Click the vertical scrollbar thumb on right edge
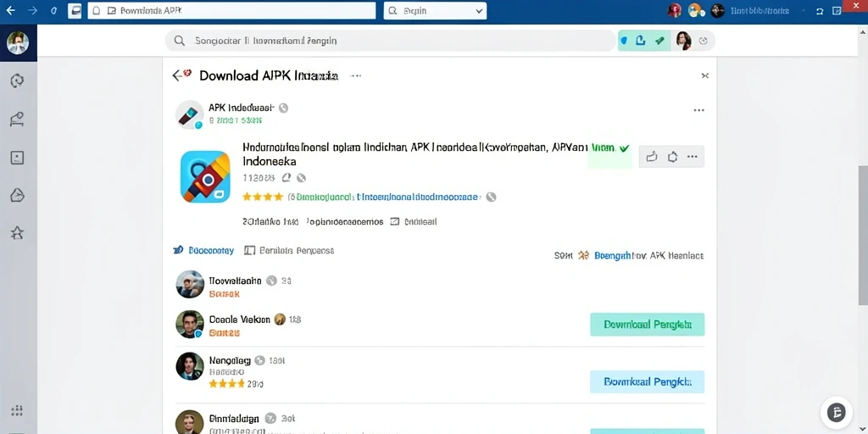Screen dimensions: 868x434 click(x=863, y=235)
